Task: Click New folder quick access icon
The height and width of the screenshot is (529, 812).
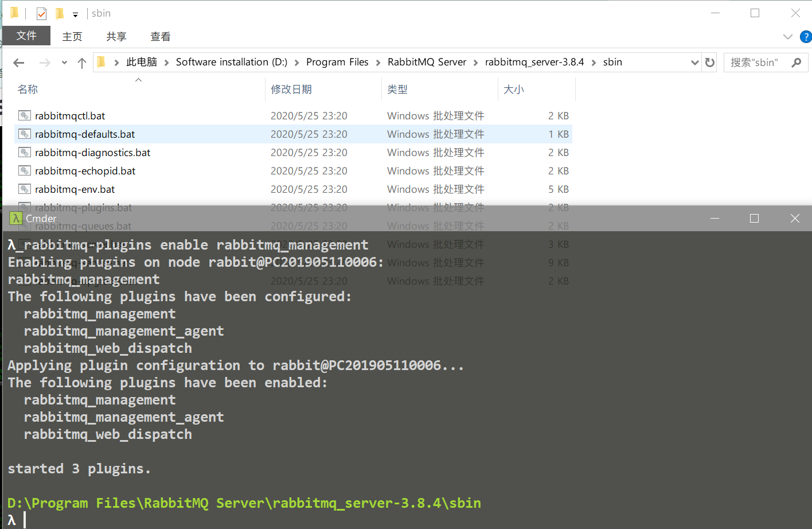Action: [x=60, y=13]
